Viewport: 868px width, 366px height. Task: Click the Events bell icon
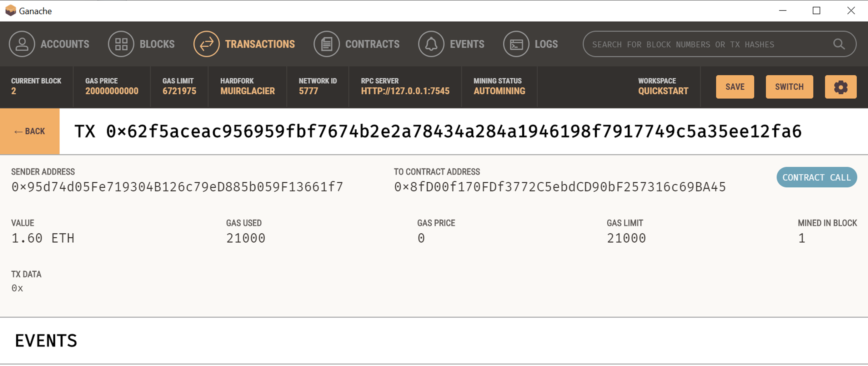(x=432, y=44)
